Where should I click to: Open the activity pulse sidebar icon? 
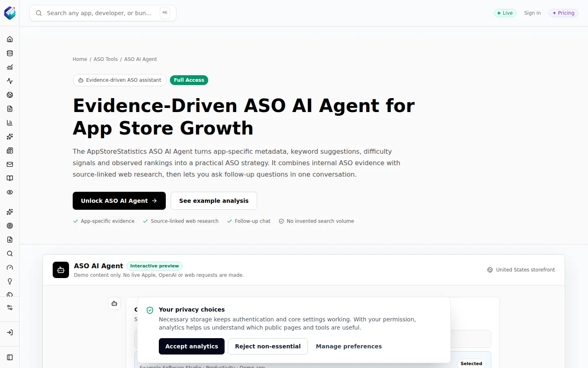(x=10, y=81)
